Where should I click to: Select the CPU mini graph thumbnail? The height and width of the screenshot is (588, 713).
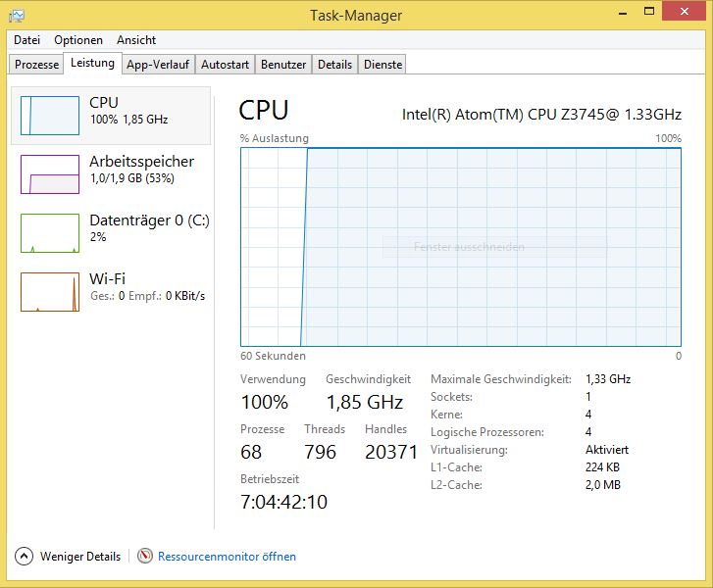pos(50,116)
